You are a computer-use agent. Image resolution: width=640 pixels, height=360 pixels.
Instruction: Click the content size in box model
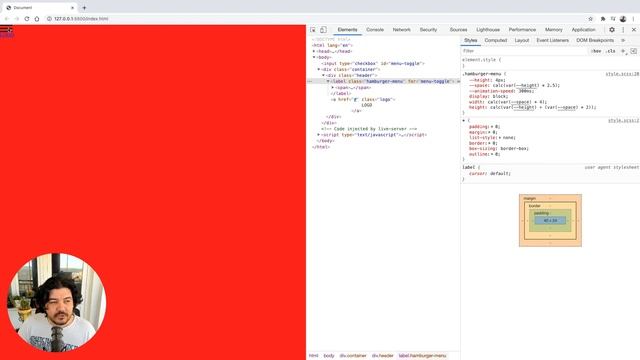[x=550, y=220]
